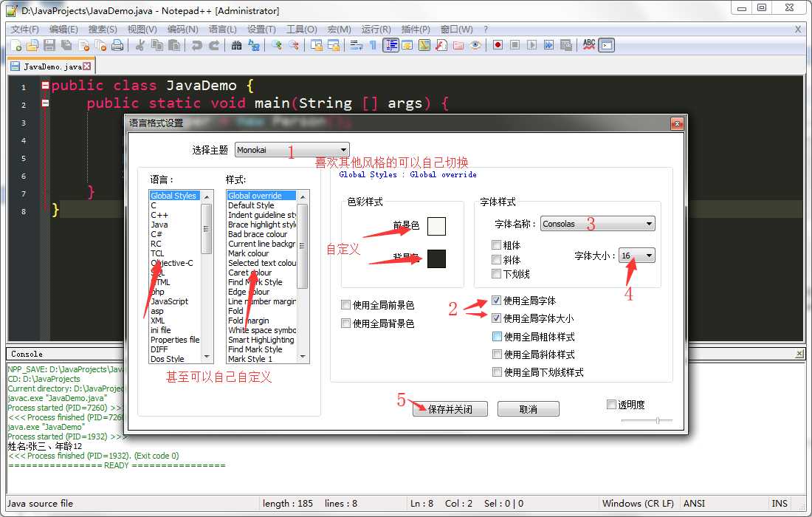Show all characters with the pilcrow icon
The width and height of the screenshot is (812, 517).
pos(373,46)
